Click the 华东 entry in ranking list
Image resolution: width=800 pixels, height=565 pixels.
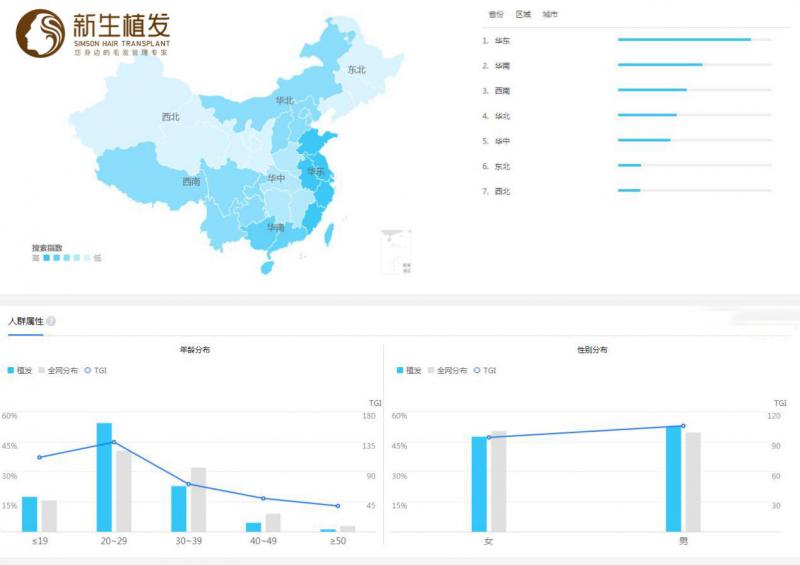(501, 41)
